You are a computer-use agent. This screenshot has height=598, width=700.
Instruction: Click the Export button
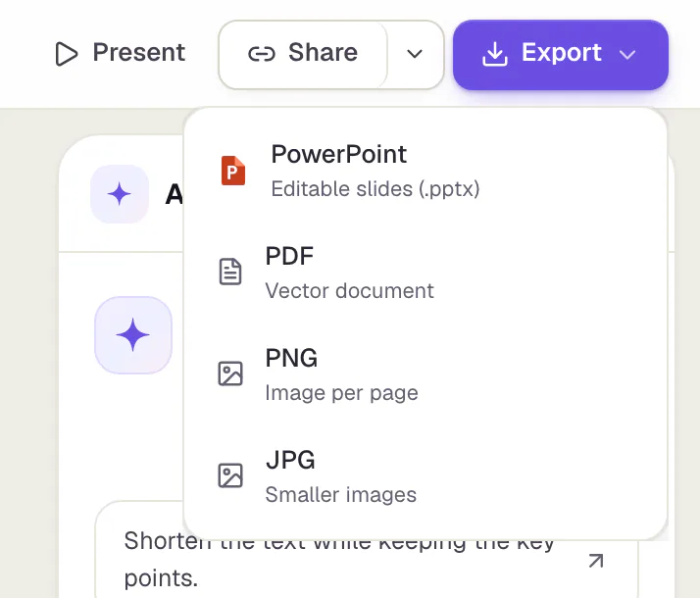560,55
